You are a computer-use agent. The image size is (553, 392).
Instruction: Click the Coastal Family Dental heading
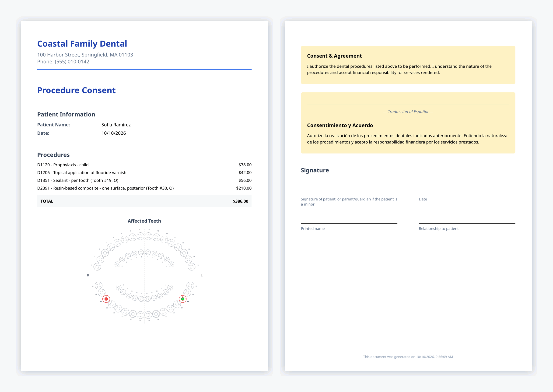click(82, 44)
